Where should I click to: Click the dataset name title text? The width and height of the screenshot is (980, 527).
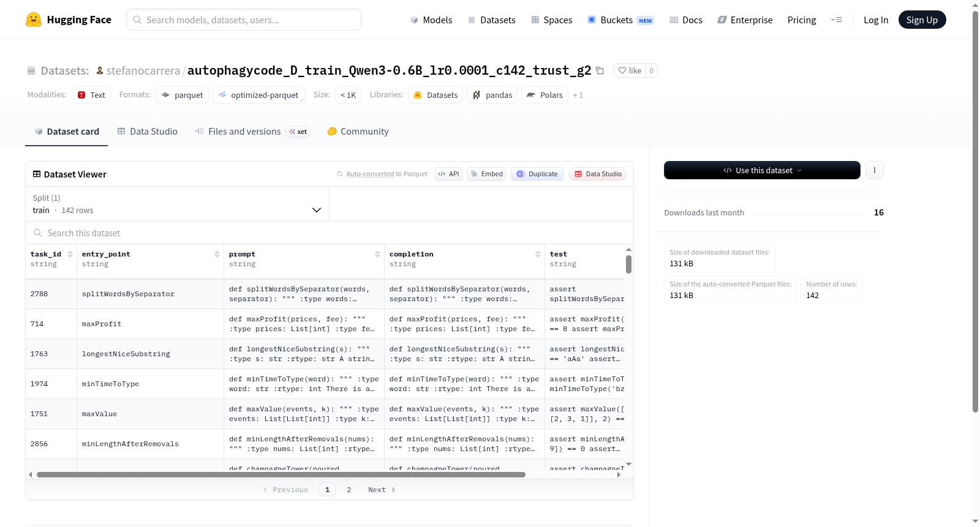point(389,70)
